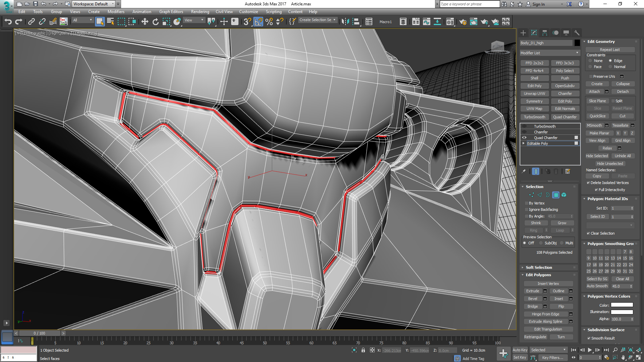Image resolution: width=644 pixels, height=362 pixels.
Task: Toggle By Vertex selection checkbox
Action: [526, 203]
